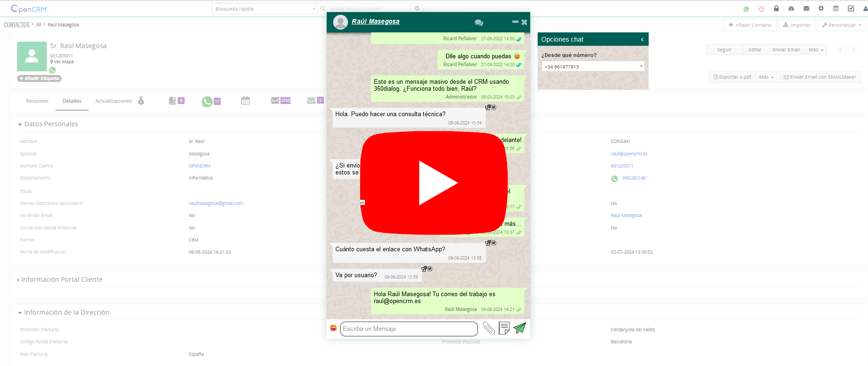Click All in the breadcrumb
The width and height of the screenshot is (868, 366).
[38, 25]
